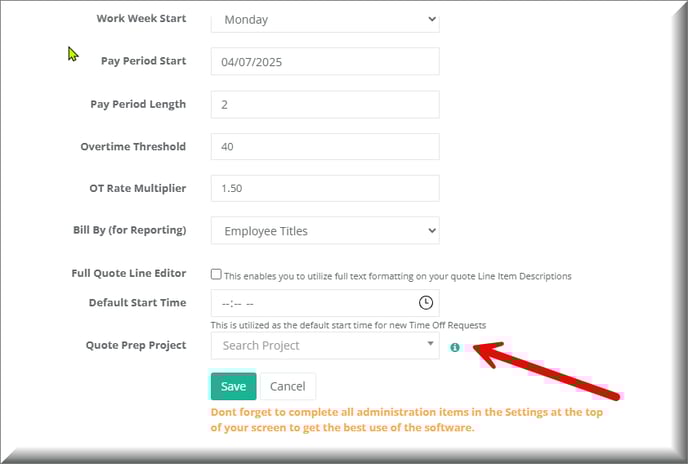The width and height of the screenshot is (688, 464).
Task: Expand the Bill By (for Reporting) dropdown
Action: (325, 231)
